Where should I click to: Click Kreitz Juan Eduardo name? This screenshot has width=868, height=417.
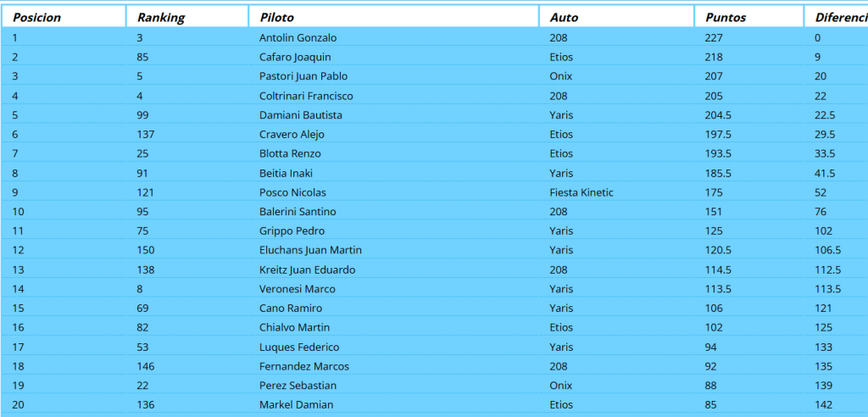(x=307, y=270)
